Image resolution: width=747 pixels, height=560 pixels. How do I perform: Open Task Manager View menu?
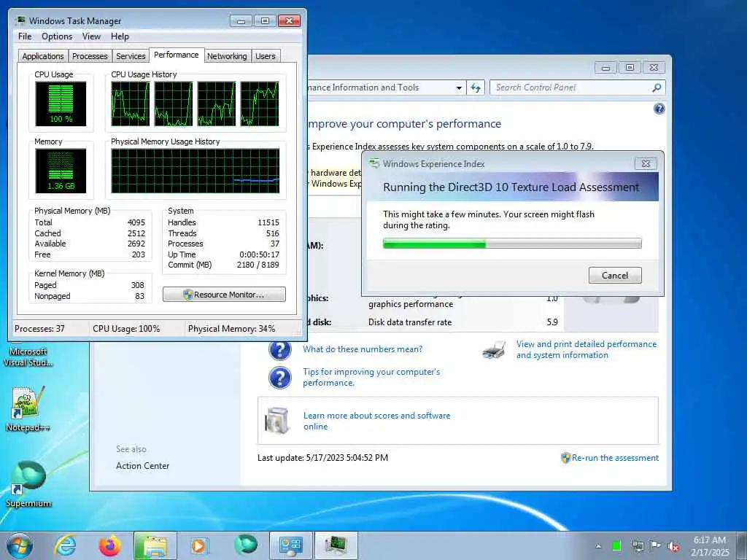91,36
